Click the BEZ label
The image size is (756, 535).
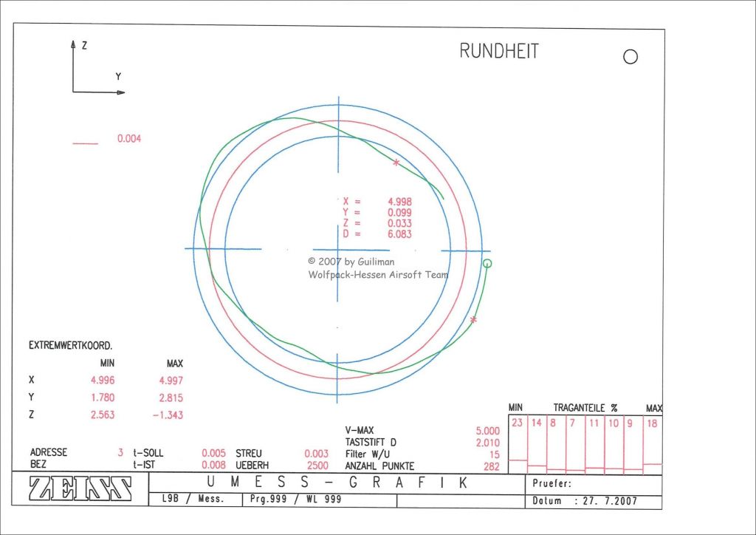38,464
